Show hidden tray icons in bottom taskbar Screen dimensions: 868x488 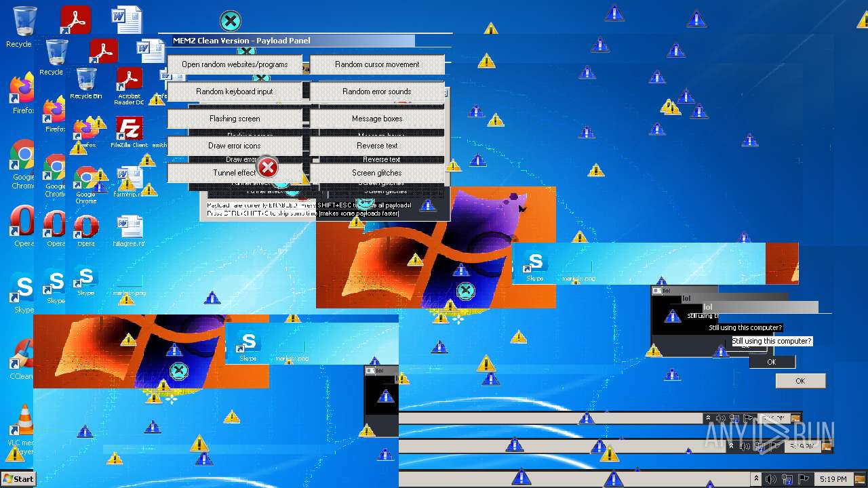[757, 479]
